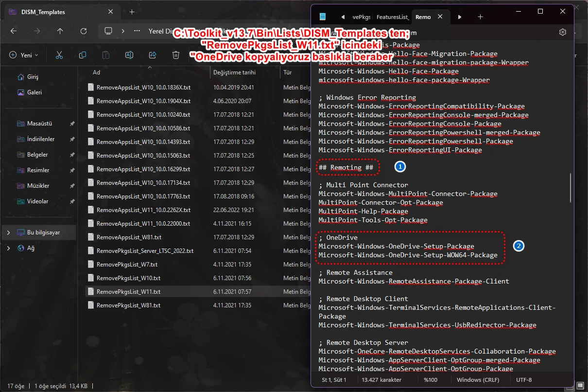This screenshot has width=588, height=392.
Task: Click the Notepad vertical scrollbar thumb
Action: coord(571,188)
